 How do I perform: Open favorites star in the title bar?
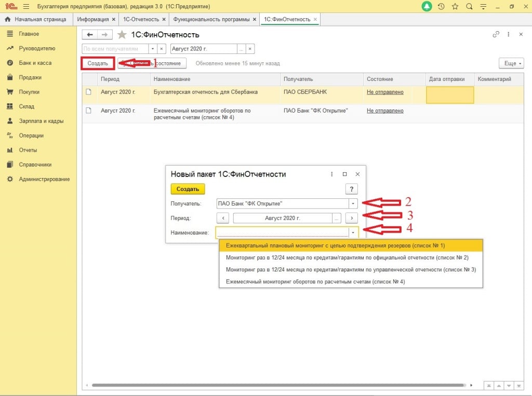pyautogui.click(x=455, y=7)
